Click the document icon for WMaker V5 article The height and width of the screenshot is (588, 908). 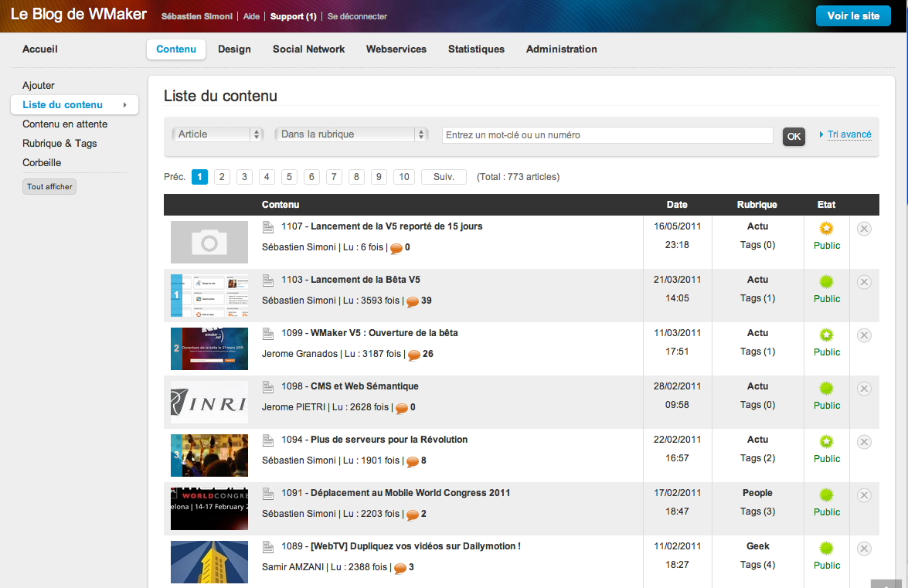tap(268, 332)
